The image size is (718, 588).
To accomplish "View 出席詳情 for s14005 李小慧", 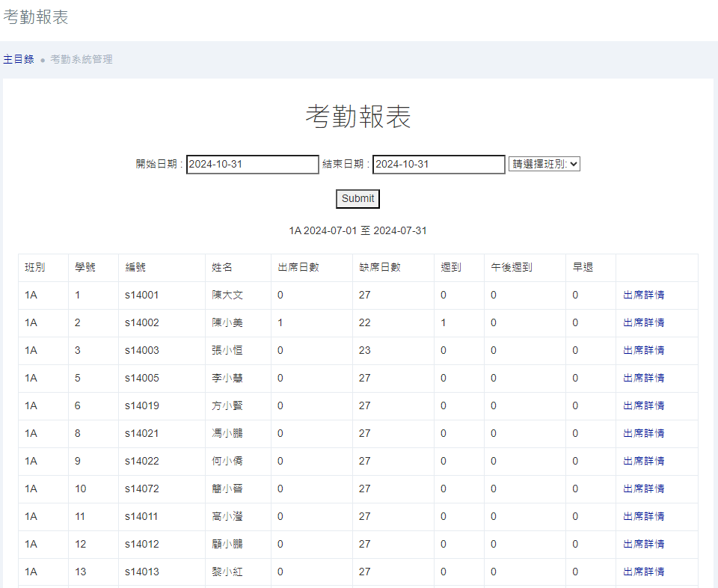I will [x=643, y=378].
